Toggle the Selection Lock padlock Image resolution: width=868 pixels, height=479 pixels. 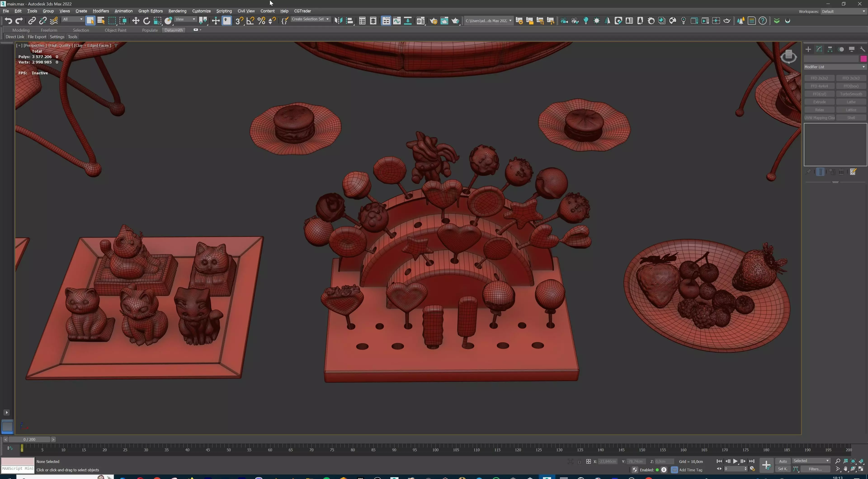[579, 461]
